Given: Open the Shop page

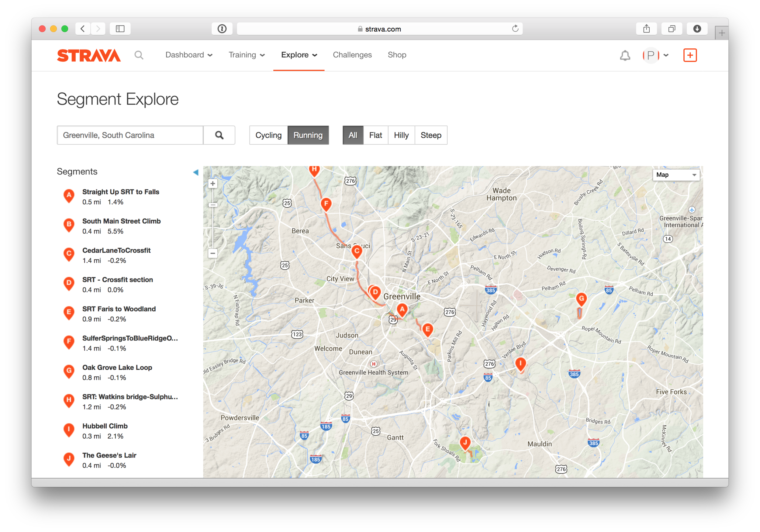Looking at the screenshot, I should click(x=397, y=55).
